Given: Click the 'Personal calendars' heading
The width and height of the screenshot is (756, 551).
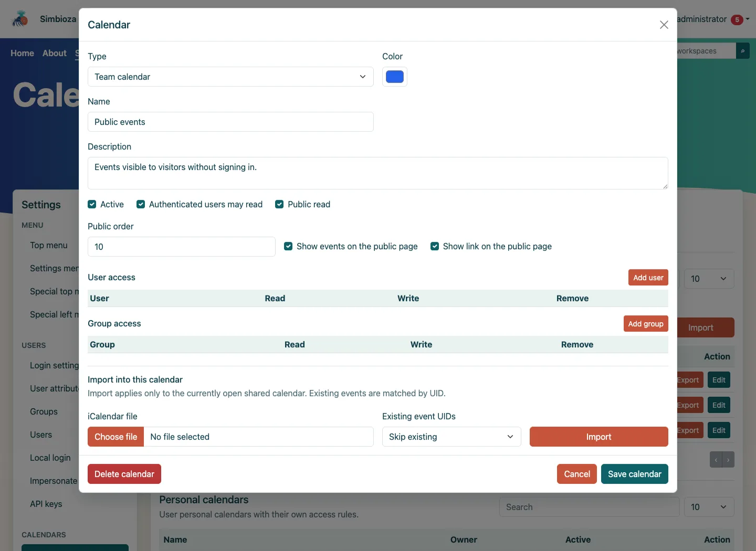Looking at the screenshot, I should pos(204,500).
